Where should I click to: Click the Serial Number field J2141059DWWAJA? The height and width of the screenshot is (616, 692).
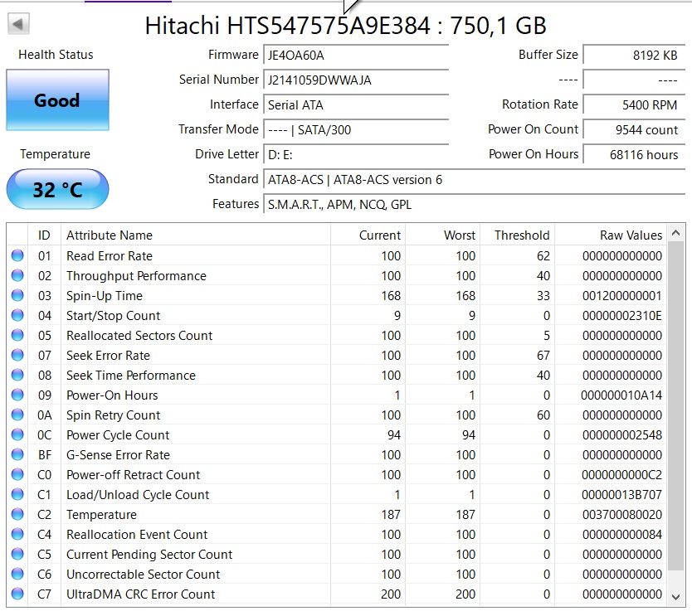[356, 80]
